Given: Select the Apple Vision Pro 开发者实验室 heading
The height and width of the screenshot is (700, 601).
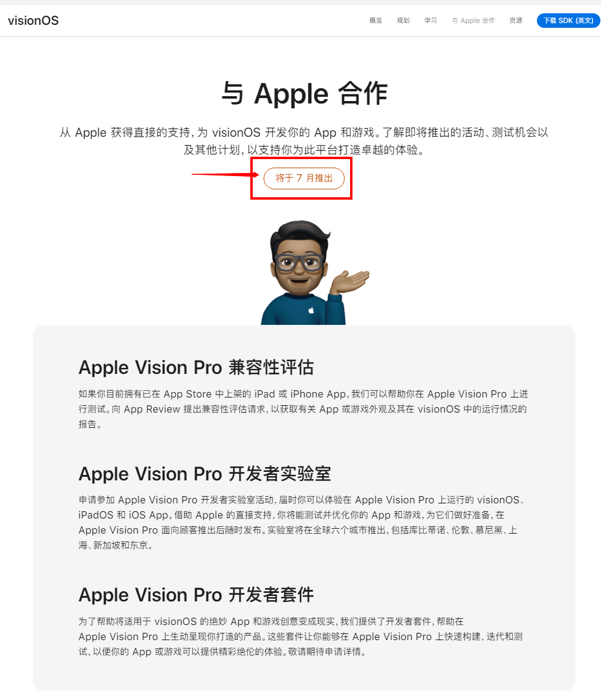Looking at the screenshot, I should point(205,474).
